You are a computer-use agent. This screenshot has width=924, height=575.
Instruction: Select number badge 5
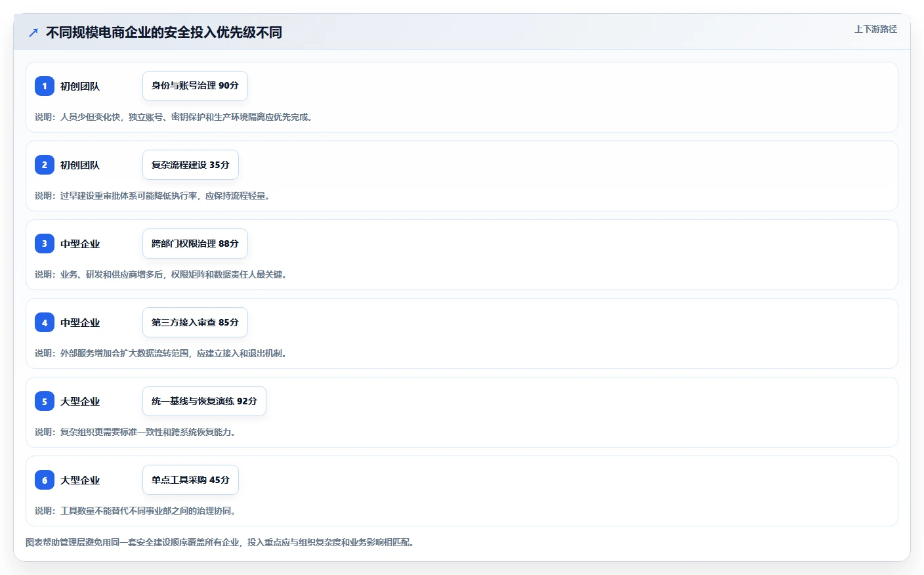(45, 401)
